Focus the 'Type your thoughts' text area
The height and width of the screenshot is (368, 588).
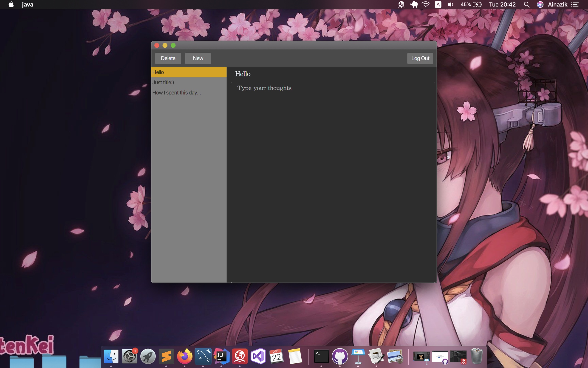333,183
